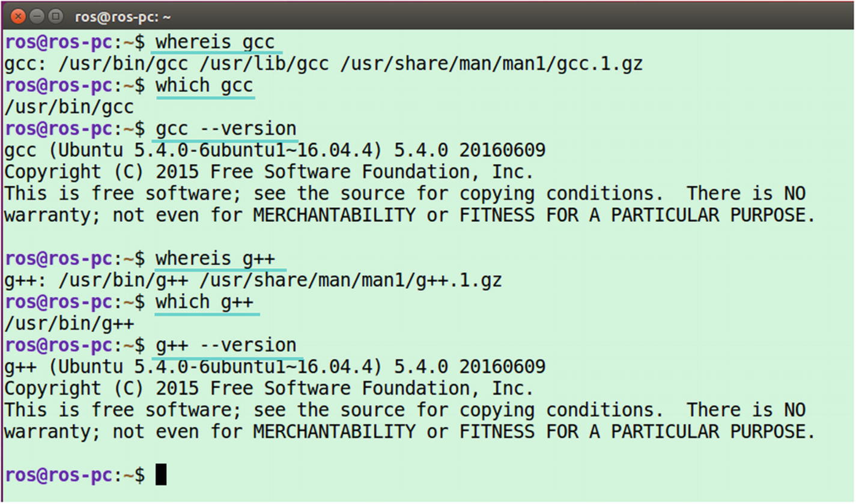The height and width of the screenshot is (504, 856).
Task: Click the first Copyright 2015 Free Software line
Action: tap(269, 172)
